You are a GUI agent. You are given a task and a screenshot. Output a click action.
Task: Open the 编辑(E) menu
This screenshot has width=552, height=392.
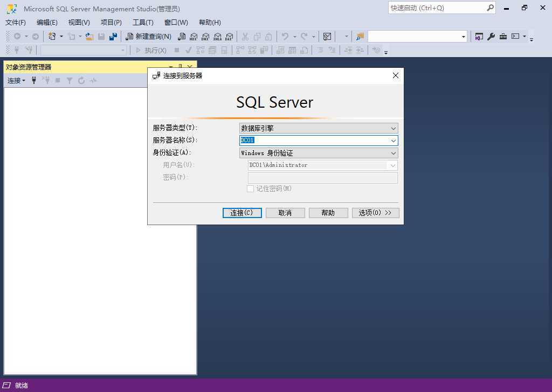click(47, 23)
